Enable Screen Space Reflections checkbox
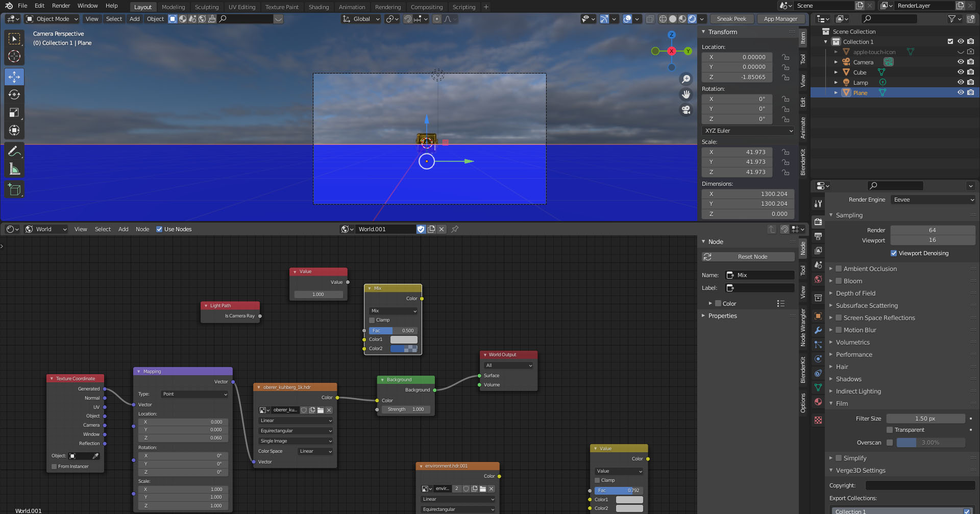This screenshot has width=980, height=514. (839, 317)
